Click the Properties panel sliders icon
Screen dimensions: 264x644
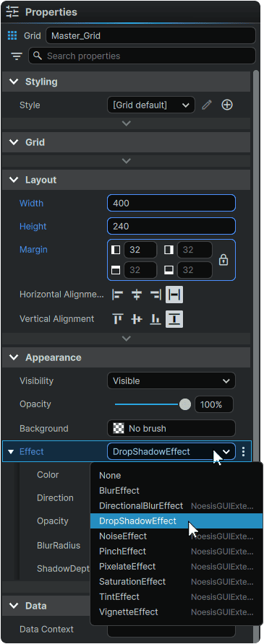tap(12, 12)
